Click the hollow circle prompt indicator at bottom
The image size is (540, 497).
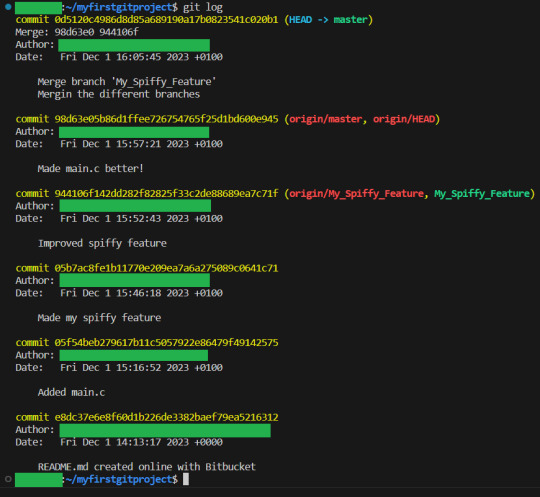(8, 479)
